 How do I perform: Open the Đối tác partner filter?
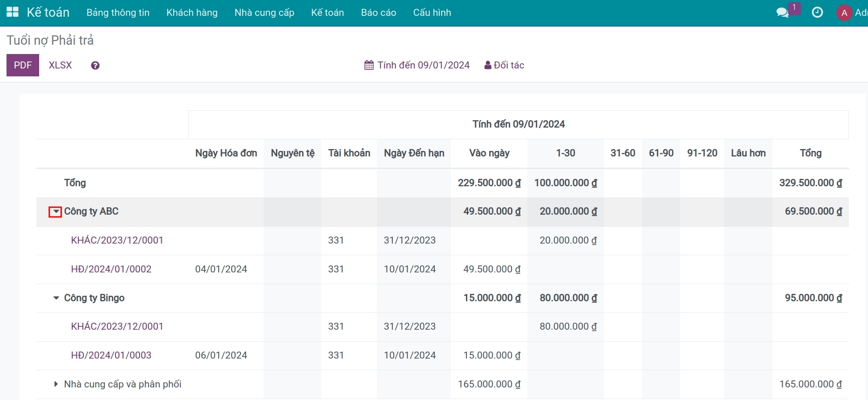(505, 65)
